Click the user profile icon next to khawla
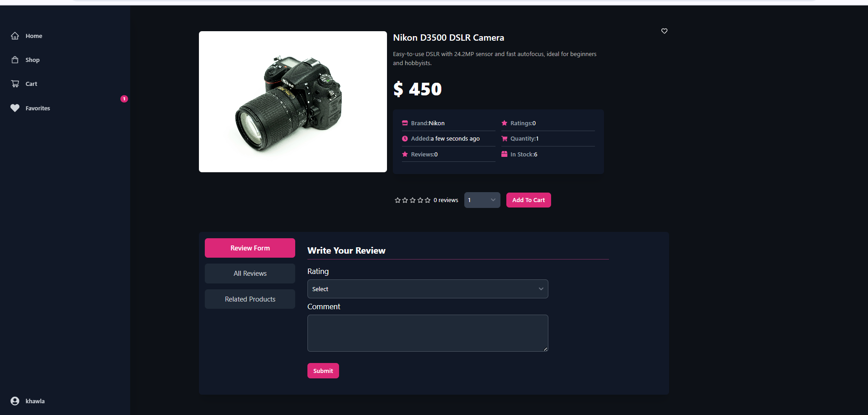Screen dimensions: 868x415 tap(15, 401)
